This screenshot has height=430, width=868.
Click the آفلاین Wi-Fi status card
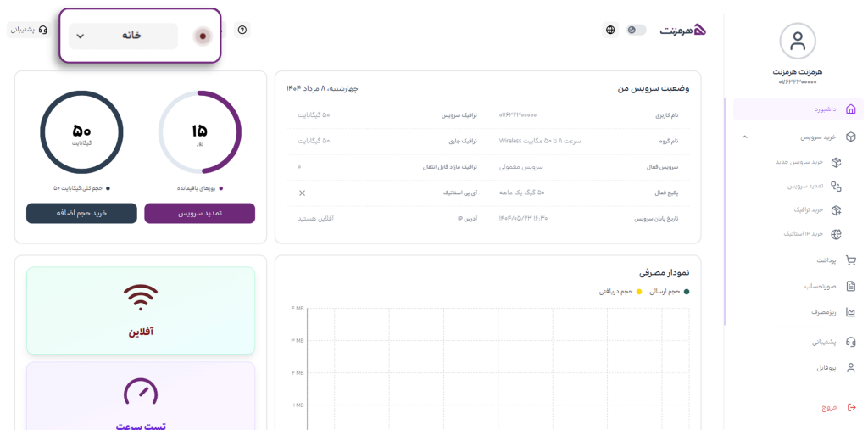(141, 310)
